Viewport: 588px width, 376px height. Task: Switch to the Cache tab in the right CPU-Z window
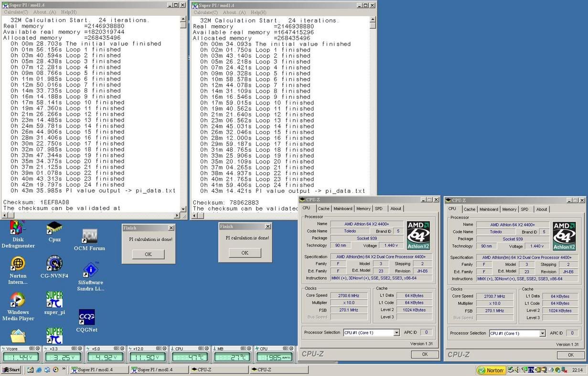470,209
